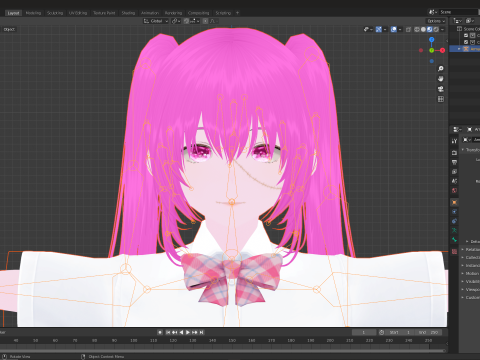Screen dimensions: 480x360
Task: Switch perspective/orthographic with grid icon
Action: 441,99
